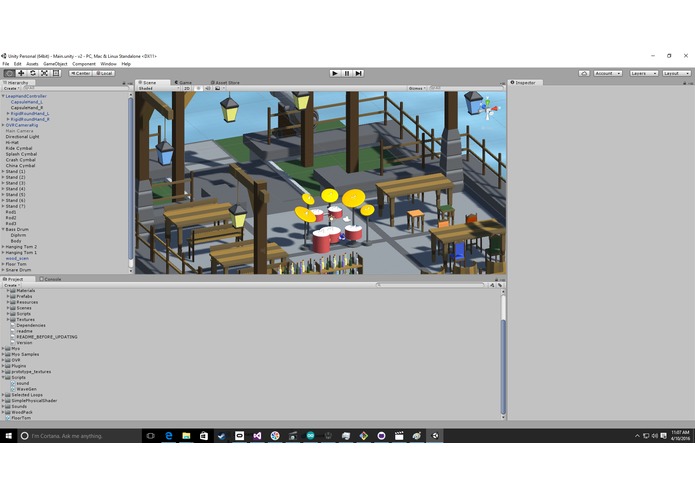Screen dimensions: 695x494
Task: Open the Component menu
Action: click(84, 64)
